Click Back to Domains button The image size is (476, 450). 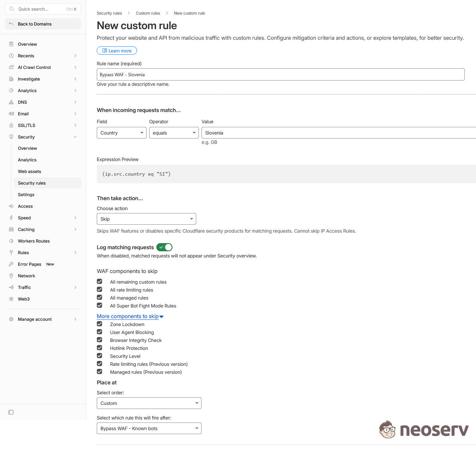click(43, 24)
